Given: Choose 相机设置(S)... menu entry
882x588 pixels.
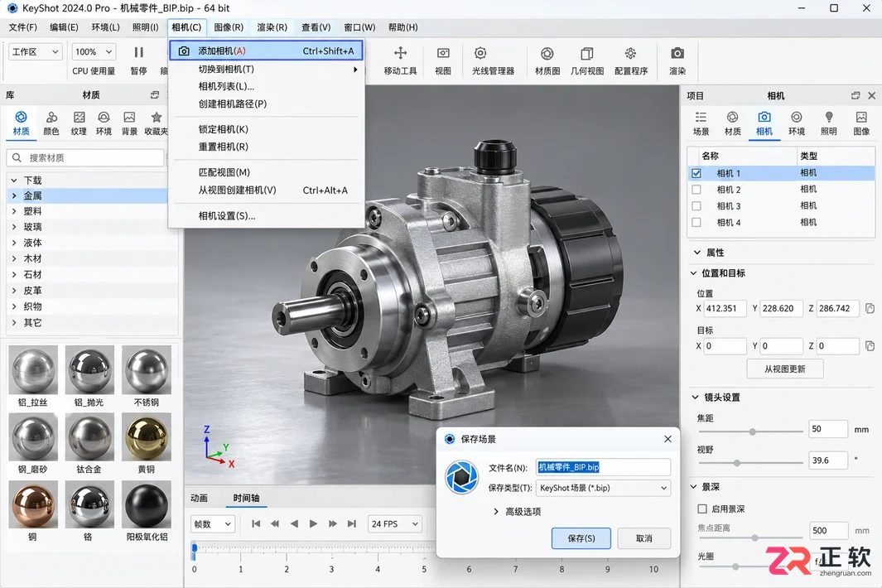Looking at the screenshot, I should coord(266,216).
